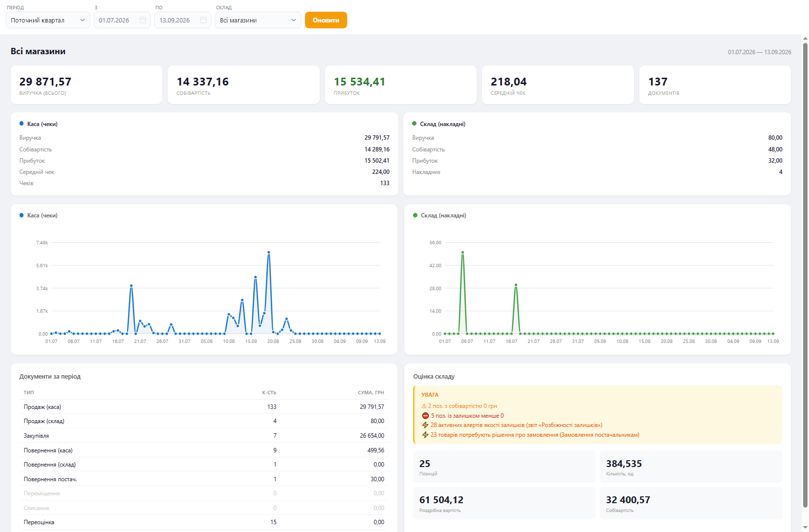Image resolution: width=809 pixels, height=532 pixels.
Task: Select the 'Повернення постач.' row
Action: [x=204, y=479]
